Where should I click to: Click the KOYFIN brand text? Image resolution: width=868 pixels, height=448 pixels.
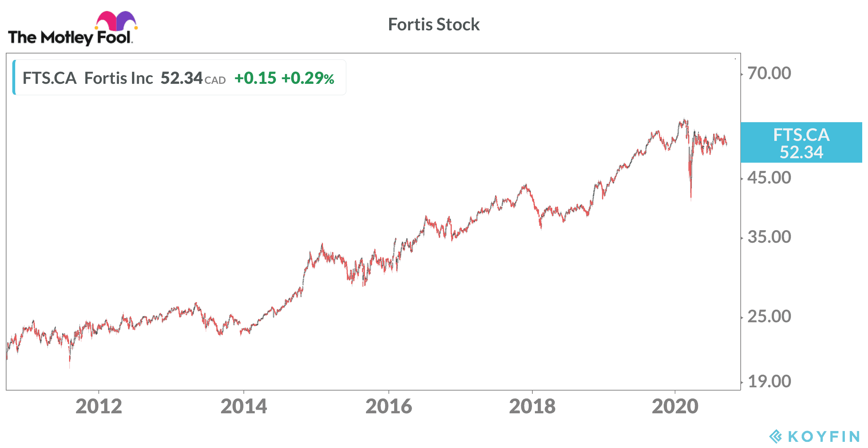tap(824, 436)
